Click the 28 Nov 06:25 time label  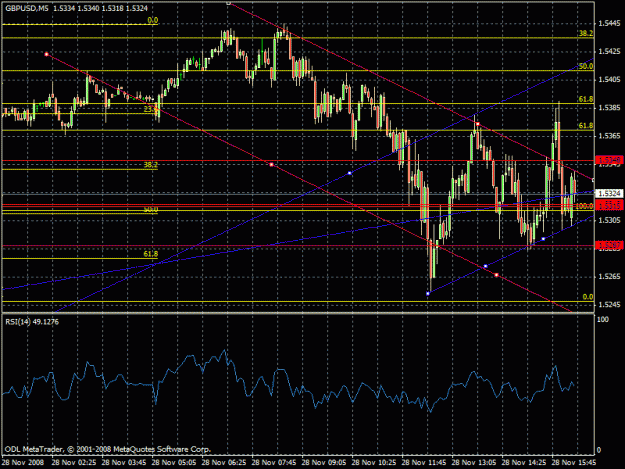224,463
